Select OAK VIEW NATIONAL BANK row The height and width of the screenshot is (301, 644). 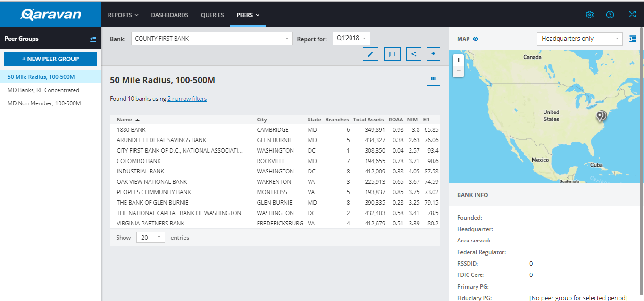275,181
